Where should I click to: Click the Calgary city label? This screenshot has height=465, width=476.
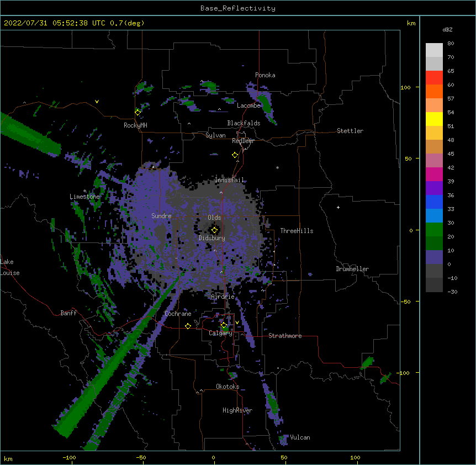221,333
